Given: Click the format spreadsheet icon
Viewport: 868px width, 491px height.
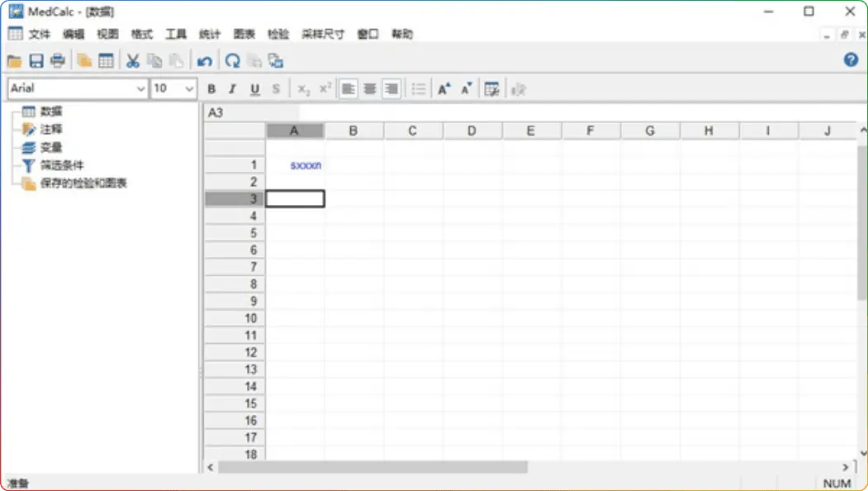Looking at the screenshot, I should 491,88.
